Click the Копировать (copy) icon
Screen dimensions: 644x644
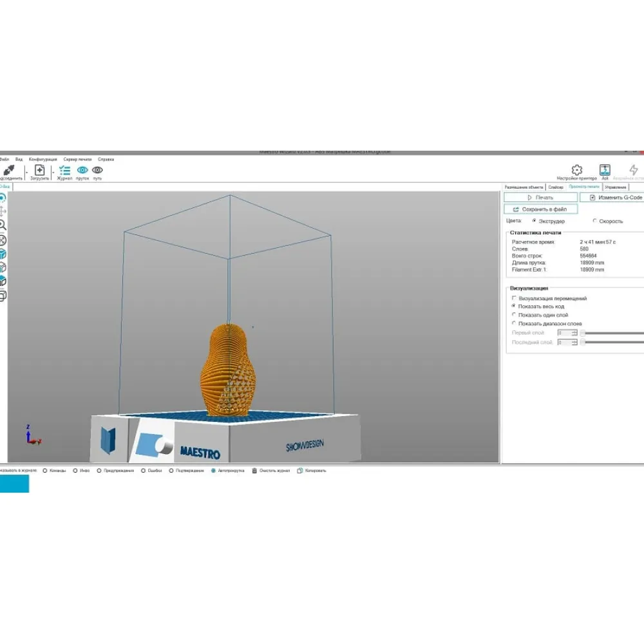[300, 471]
